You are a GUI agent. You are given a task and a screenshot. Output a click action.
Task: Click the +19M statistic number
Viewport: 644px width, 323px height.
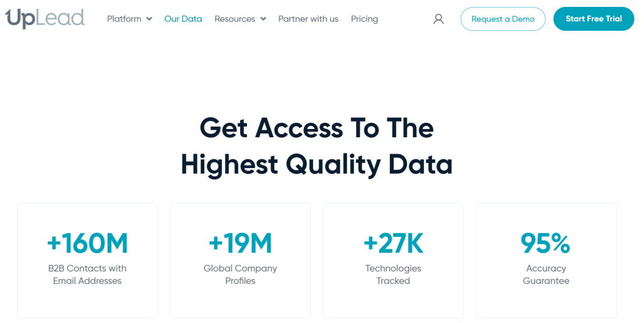click(240, 243)
